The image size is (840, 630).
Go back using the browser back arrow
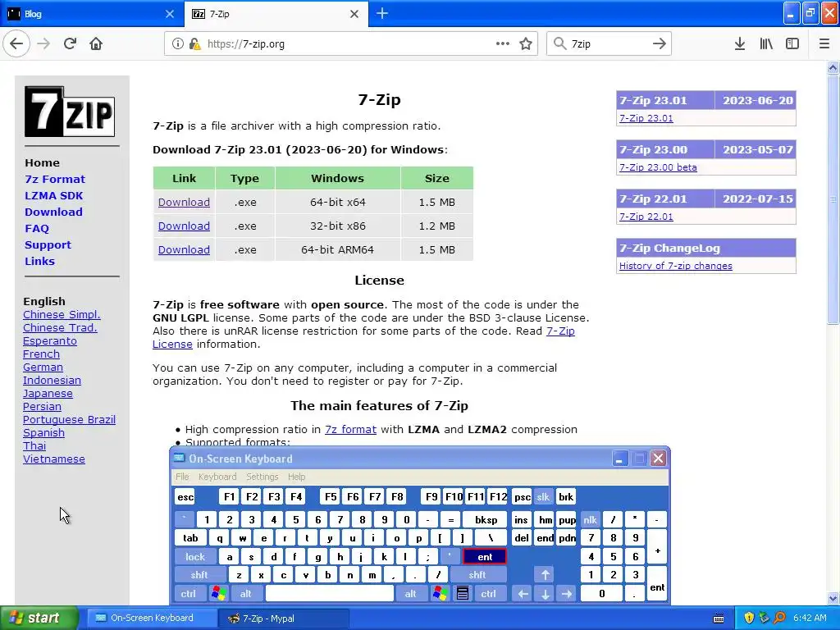[x=16, y=43]
